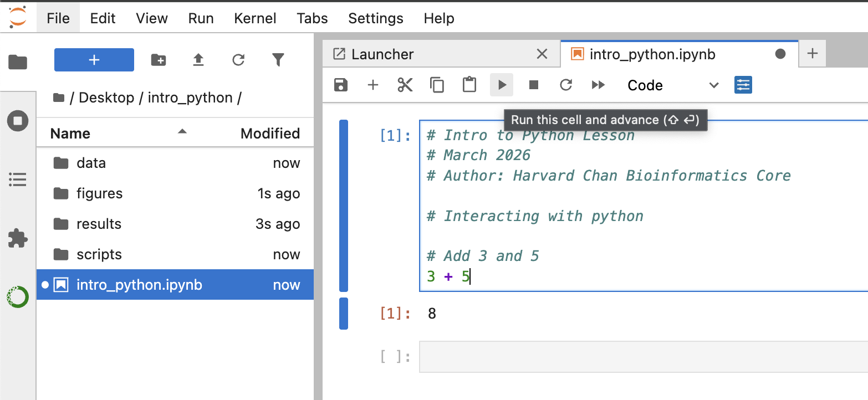868x400 pixels.
Task: Save the notebook with the floppy disk icon
Action: tap(341, 85)
